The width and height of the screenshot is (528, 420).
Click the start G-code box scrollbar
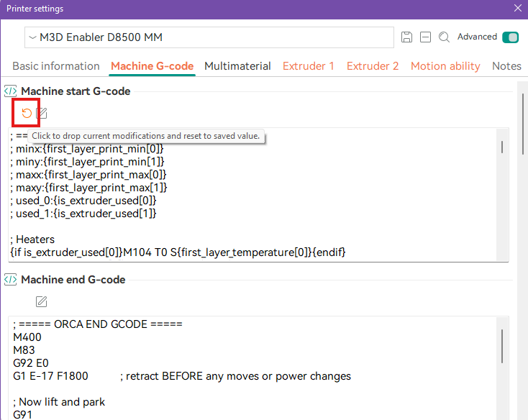point(501,147)
